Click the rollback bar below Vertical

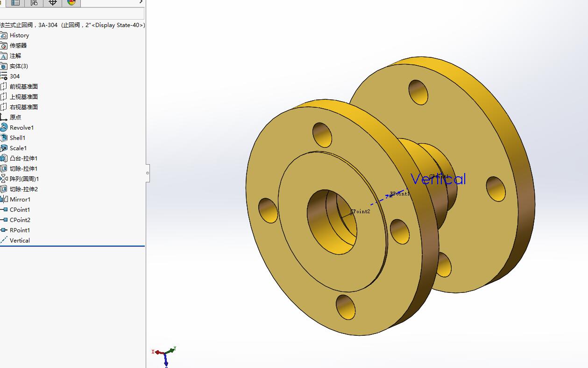(x=72, y=246)
